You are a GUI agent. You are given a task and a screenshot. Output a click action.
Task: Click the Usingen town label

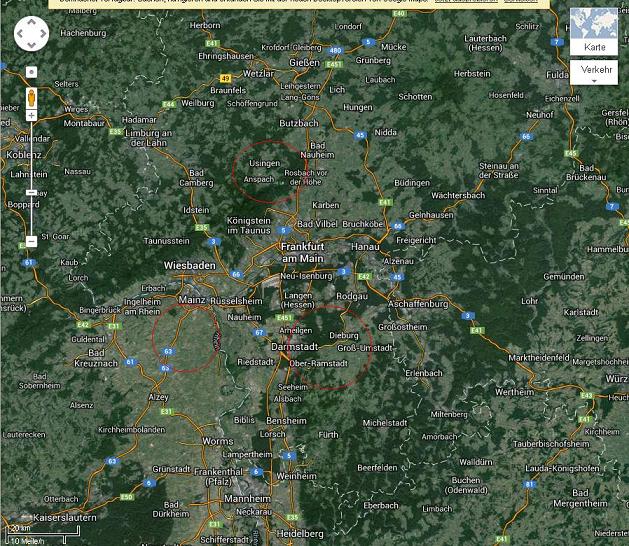pyautogui.click(x=264, y=163)
